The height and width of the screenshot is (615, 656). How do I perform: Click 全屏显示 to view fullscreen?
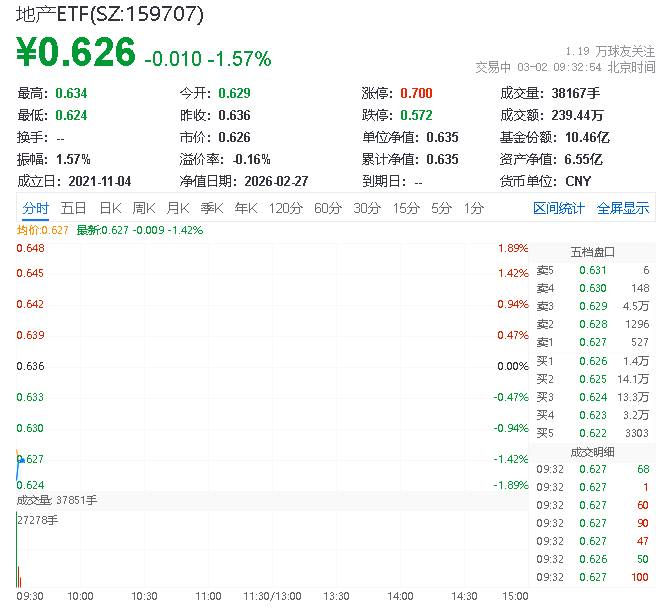(622, 208)
